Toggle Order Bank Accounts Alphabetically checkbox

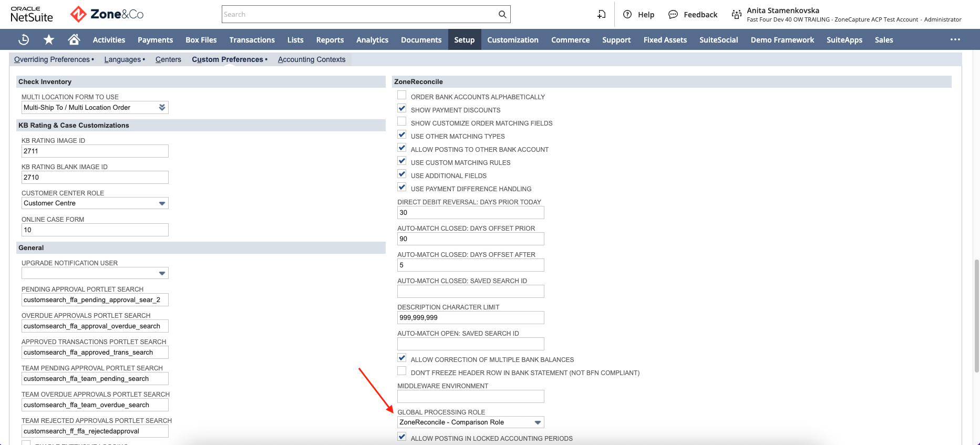[402, 95]
